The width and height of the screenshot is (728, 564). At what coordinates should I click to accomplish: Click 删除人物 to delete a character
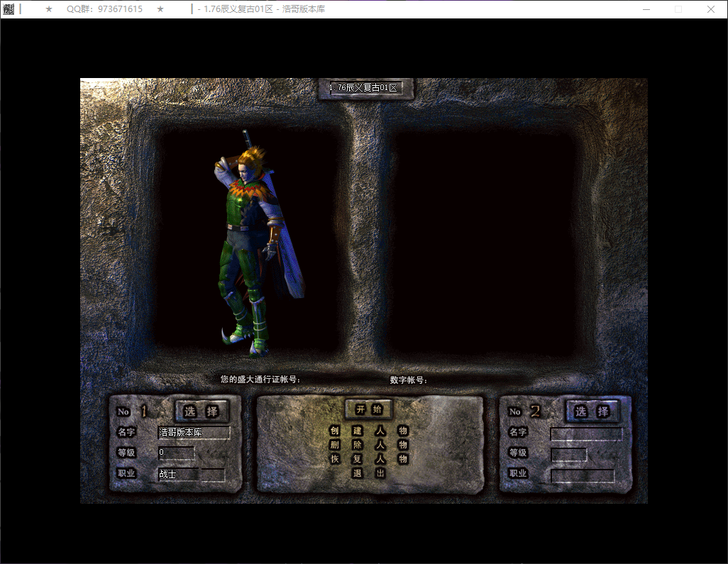click(368, 445)
